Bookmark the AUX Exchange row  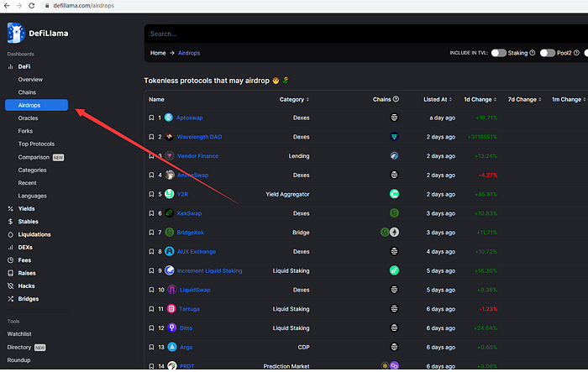(x=151, y=252)
